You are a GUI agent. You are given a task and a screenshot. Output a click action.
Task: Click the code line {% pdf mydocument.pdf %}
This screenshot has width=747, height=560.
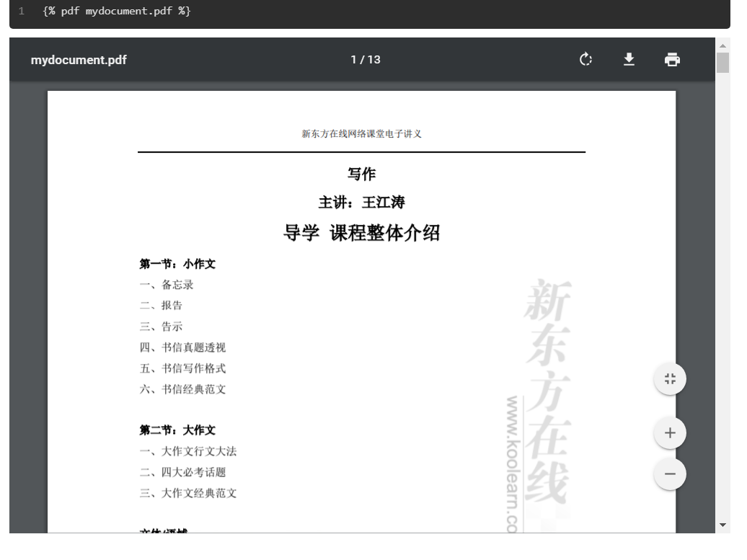click(x=117, y=11)
